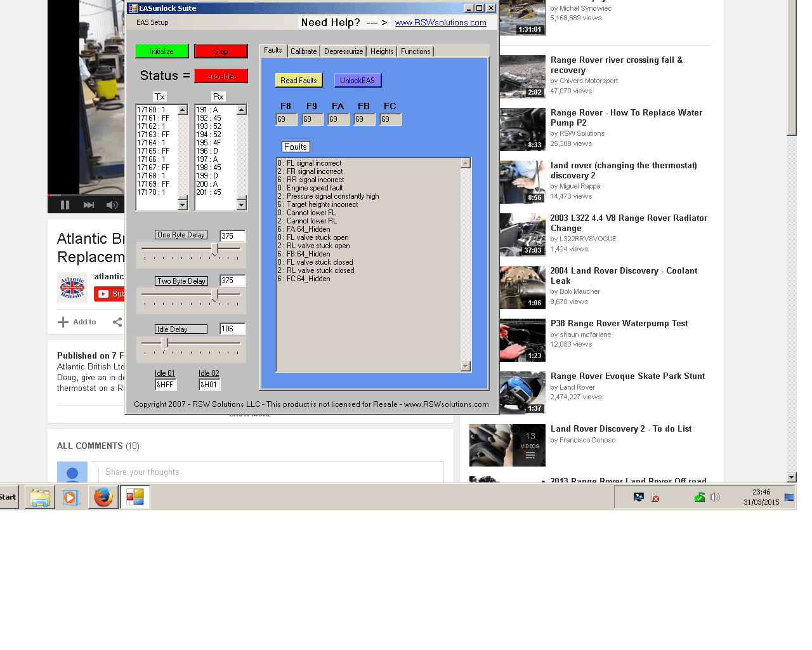Switch to the Functions tab
The image size is (812, 650).
tap(416, 51)
